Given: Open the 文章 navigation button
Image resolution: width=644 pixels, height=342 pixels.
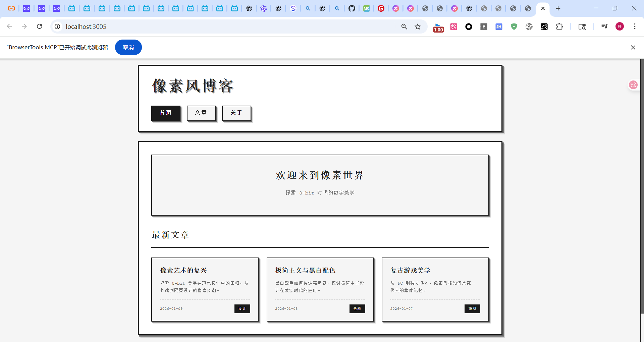Looking at the screenshot, I should pos(201,113).
